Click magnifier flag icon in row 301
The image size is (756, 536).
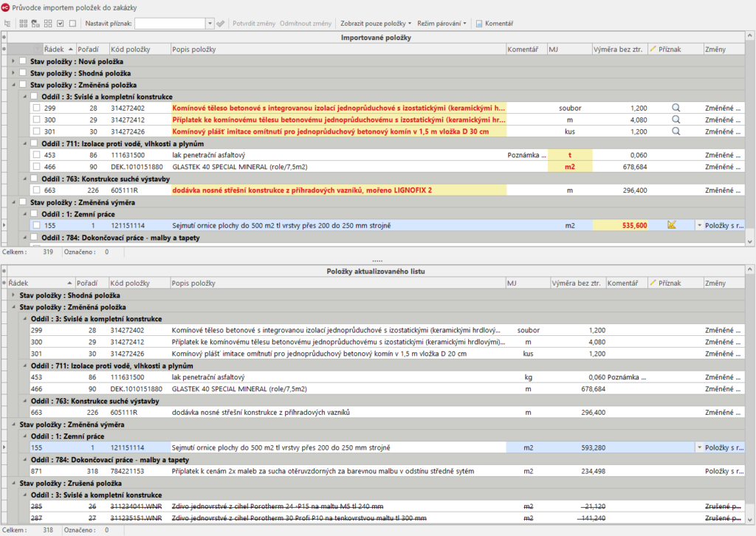[x=675, y=131]
